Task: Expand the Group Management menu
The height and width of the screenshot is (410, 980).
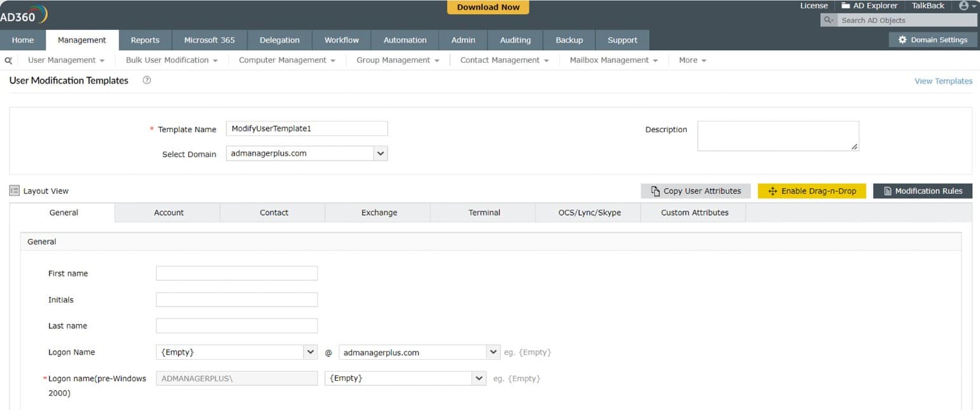Action: point(398,60)
